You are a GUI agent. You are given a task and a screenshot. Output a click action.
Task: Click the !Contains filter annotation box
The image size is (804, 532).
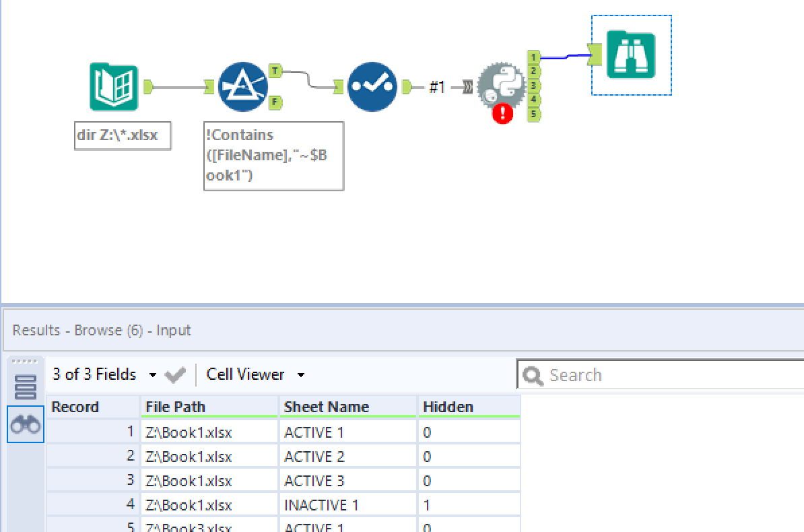pos(273,156)
